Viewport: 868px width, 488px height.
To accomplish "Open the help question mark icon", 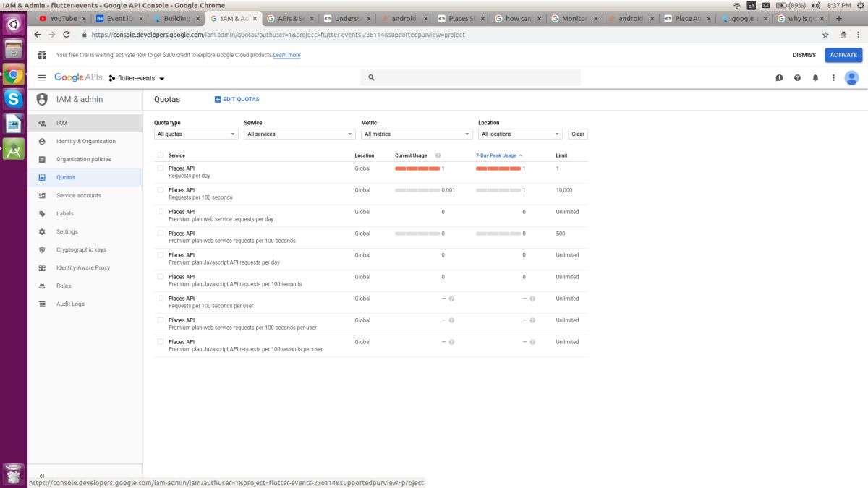I will click(x=797, y=77).
